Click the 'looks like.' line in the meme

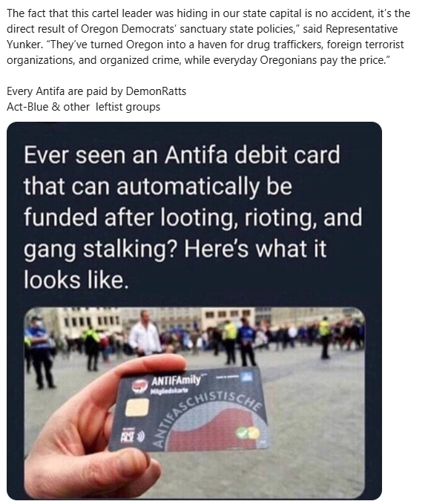point(76,280)
